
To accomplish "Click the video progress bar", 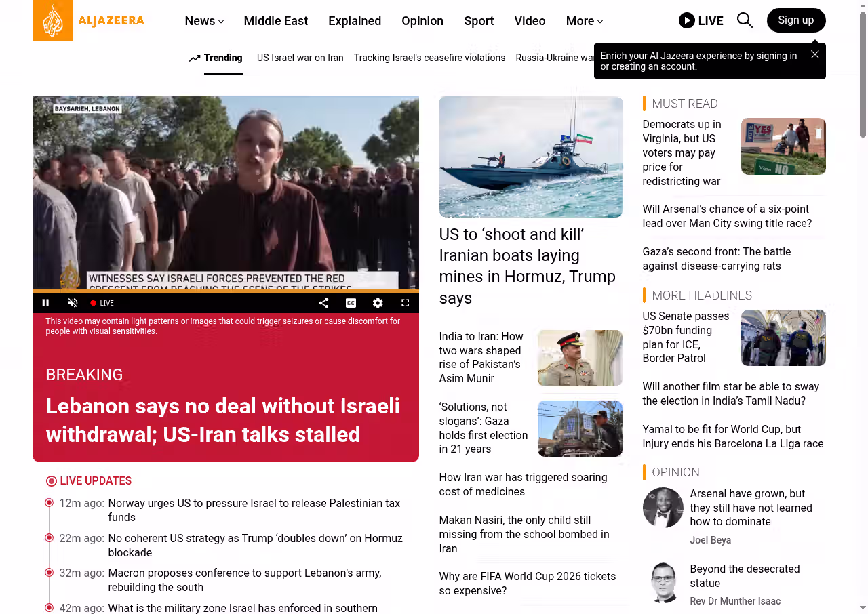I will click(x=225, y=291).
